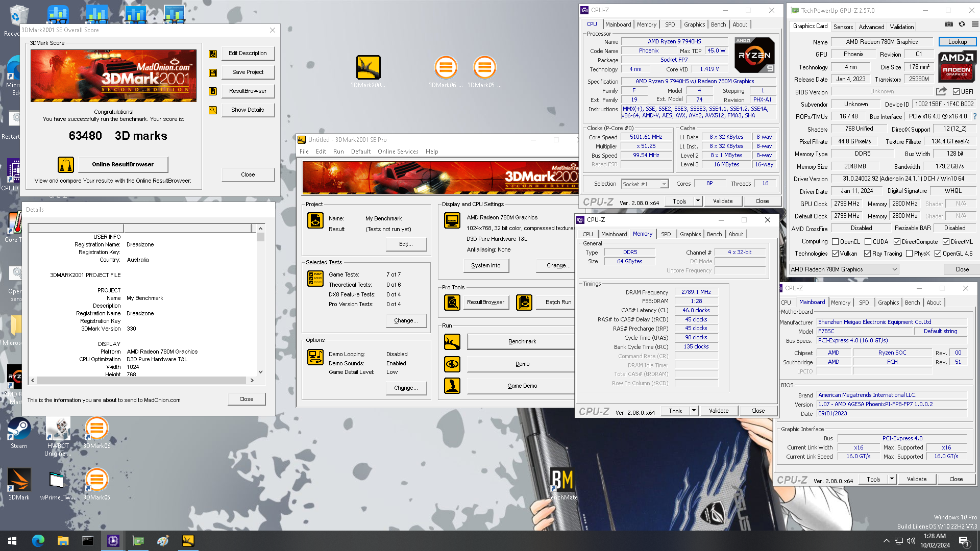Open File Explorer from the taskbar
This screenshot has height=551, width=980.
pos(63,541)
